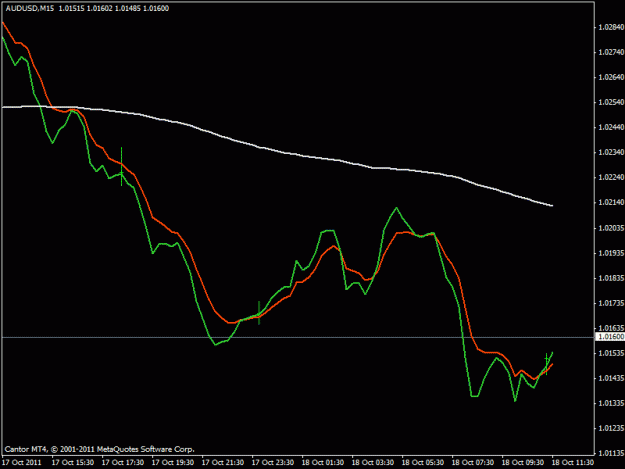Click the price scale label 1.01935

coord(611,253)
